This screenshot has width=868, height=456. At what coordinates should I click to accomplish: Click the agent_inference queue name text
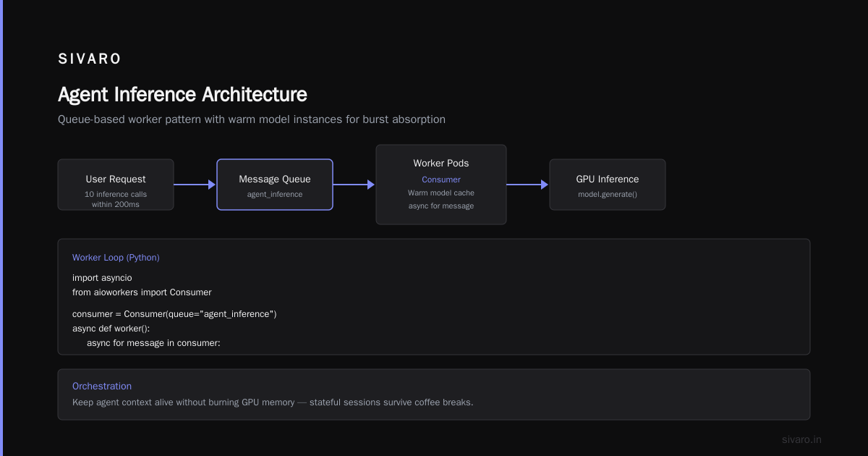coord(275,194)
